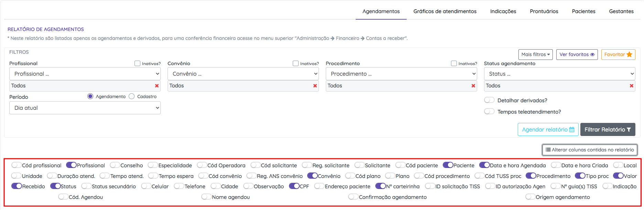Open Ver favoritos with eye icon
This screenshot has width=644, height=210.
tap(577, 54)
